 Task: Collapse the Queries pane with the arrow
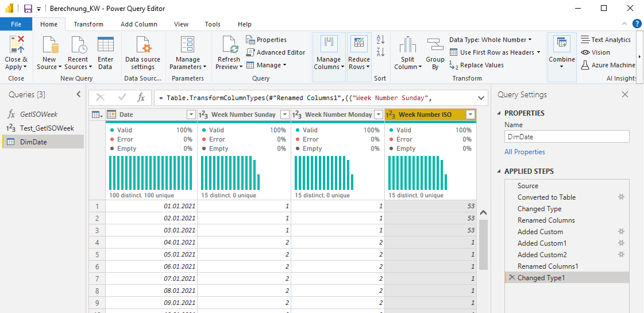click(79, 94)
